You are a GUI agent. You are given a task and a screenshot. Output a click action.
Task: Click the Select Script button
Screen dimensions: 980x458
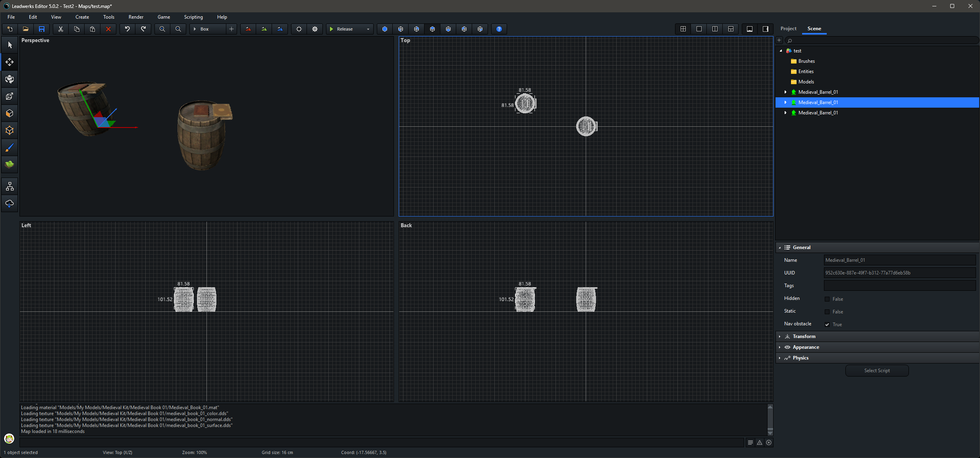(876, 371)
